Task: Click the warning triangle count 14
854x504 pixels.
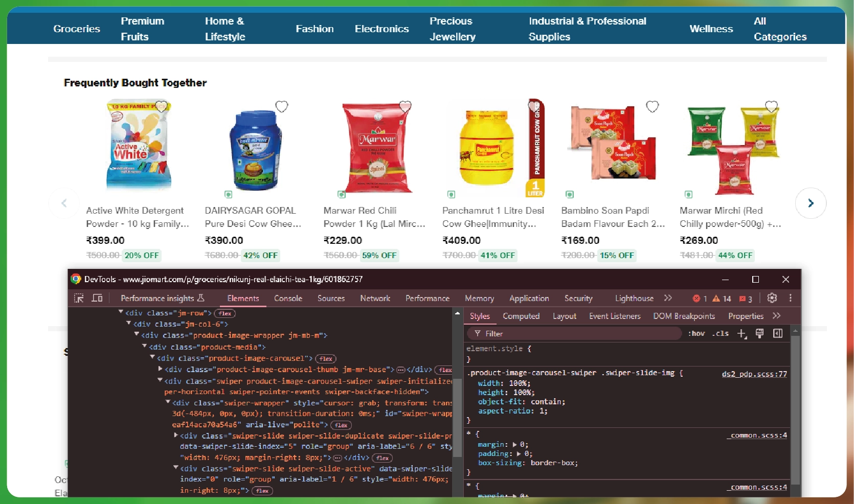Action: (722, 299)
